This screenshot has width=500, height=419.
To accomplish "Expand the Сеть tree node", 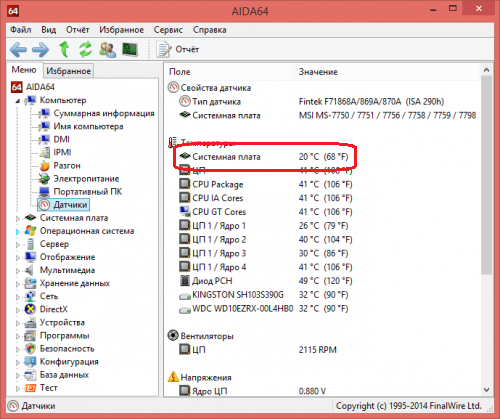I will (18, 297).
